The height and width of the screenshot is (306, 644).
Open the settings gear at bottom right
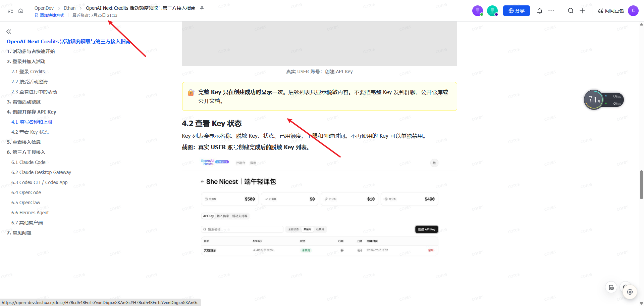pyautogui.click(x=630, y=292)
